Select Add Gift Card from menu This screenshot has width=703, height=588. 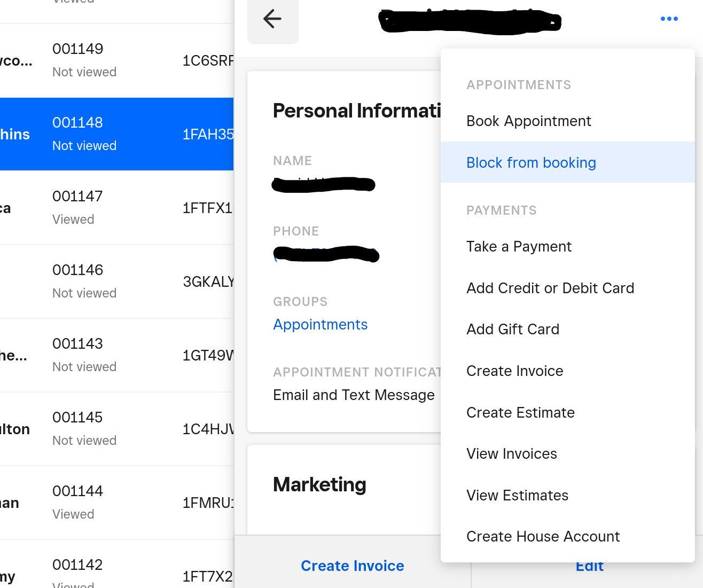512,329
